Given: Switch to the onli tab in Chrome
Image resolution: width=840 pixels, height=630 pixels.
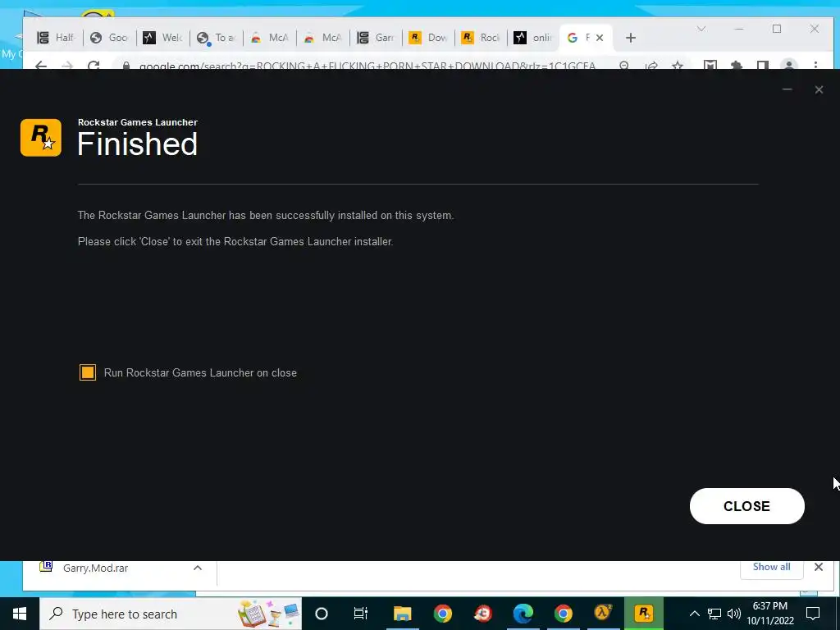Looking at the screenshot, I should 534,38.
